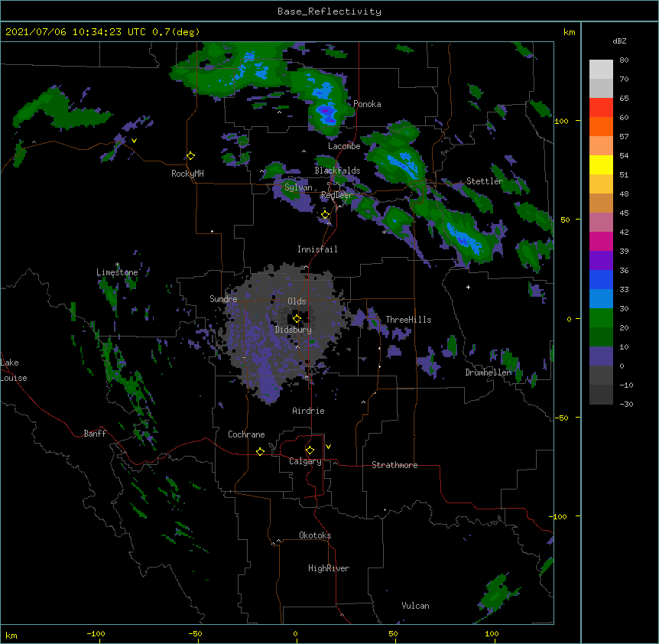Click the Lacombe city label
The image size is (659, 644).
click(x=344, y=146)
